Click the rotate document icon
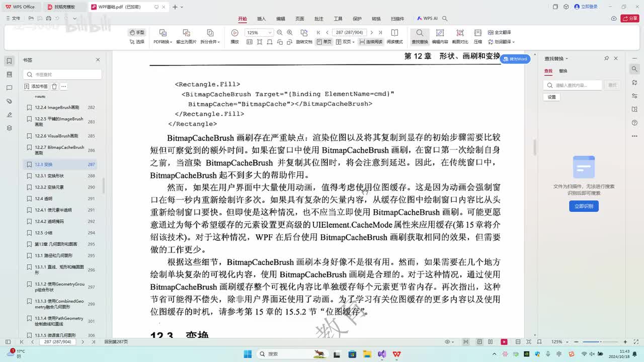 304,33
